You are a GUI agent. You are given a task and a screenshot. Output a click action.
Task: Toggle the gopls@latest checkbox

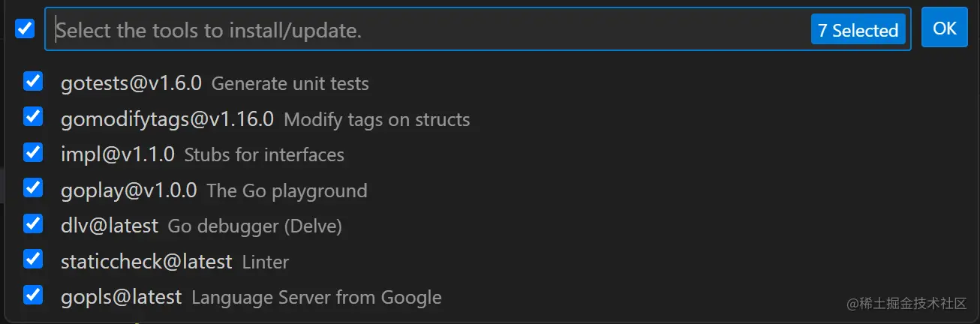(x=33, y=295)
